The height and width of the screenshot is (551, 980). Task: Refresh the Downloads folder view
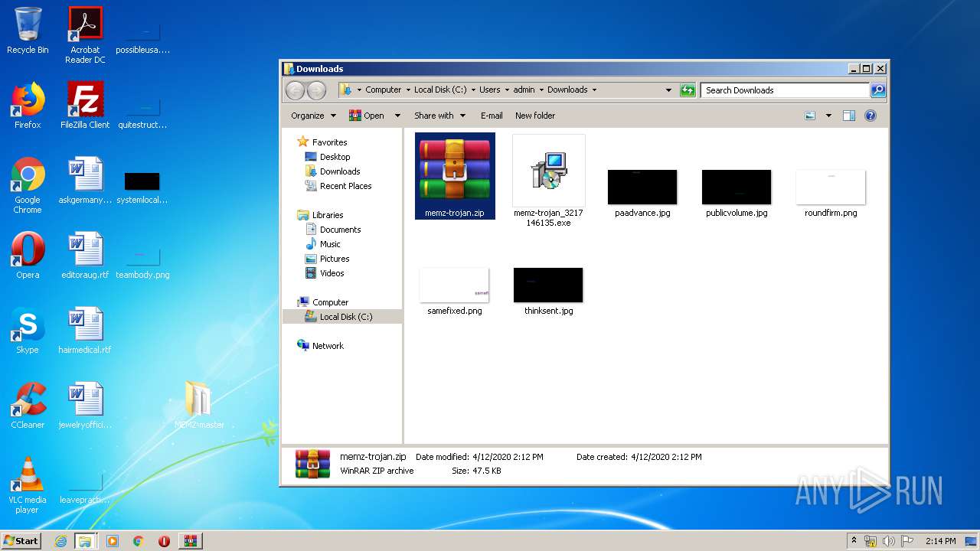point(688,90)
